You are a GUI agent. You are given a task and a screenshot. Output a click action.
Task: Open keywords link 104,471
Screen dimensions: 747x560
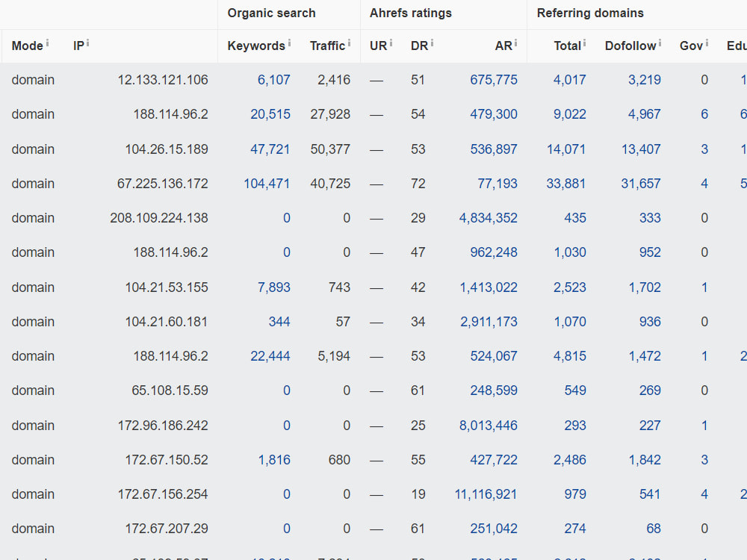point(267,184)
